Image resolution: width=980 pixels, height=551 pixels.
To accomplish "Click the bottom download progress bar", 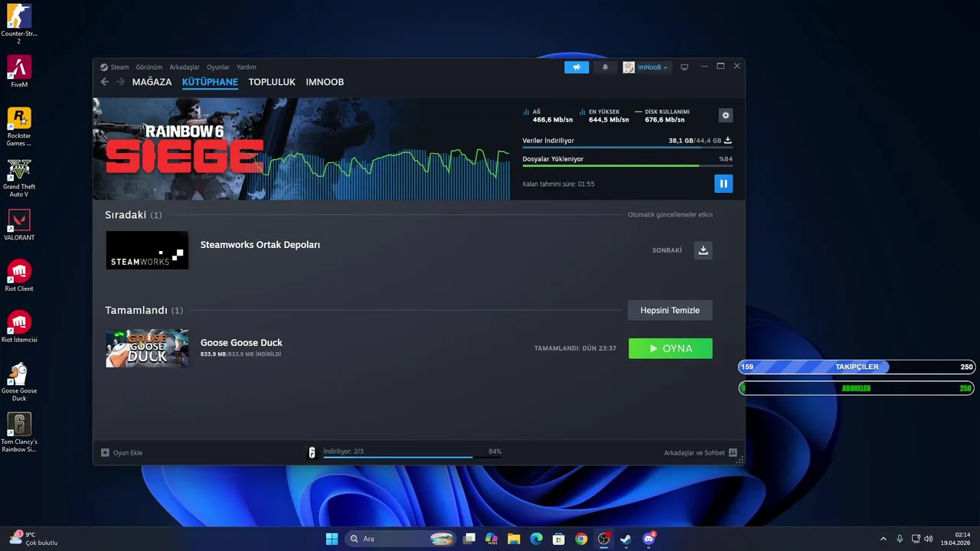I will 412,457.
